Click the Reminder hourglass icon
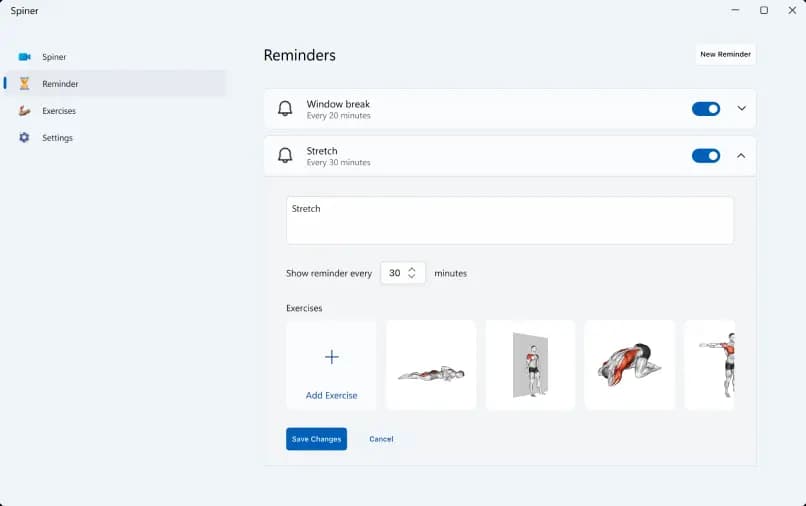 25,84
